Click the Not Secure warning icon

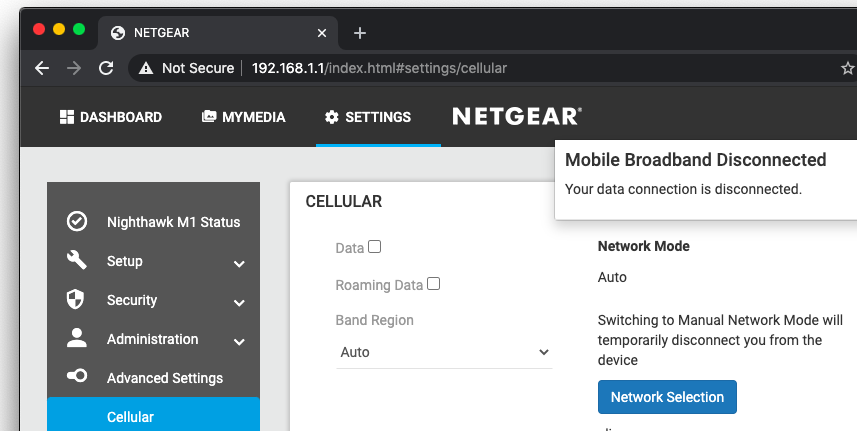tap(146, 68)
